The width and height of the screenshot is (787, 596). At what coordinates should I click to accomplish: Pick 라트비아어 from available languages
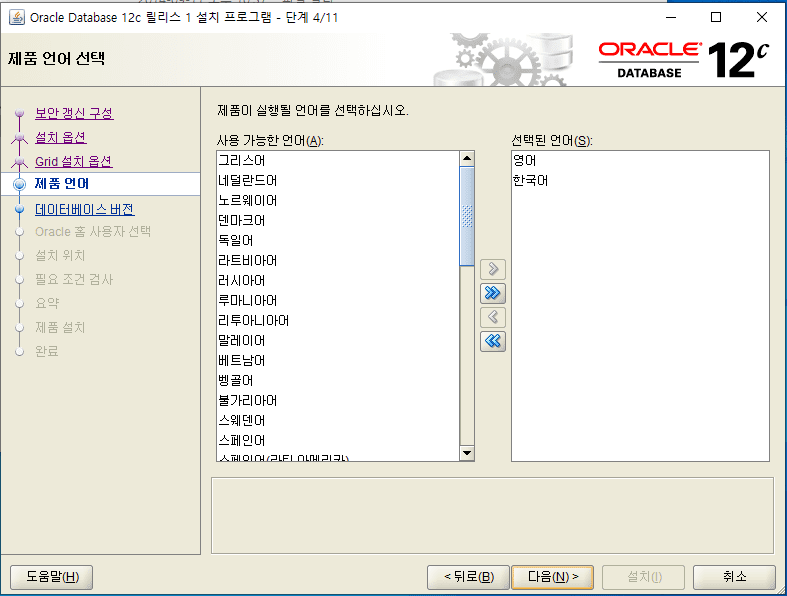point(338,261)
